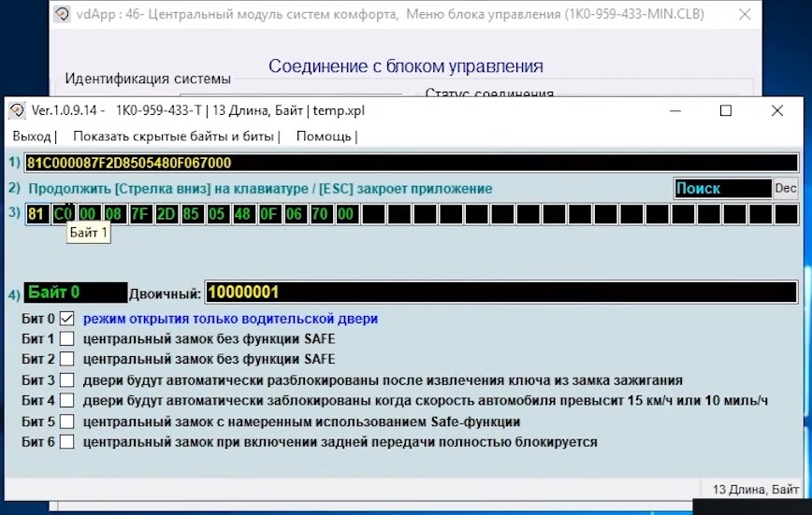Image resolution: width=812 pixels, height=515 pixels.
Task: Maximize the coding editor window
Action: point(726,111)
